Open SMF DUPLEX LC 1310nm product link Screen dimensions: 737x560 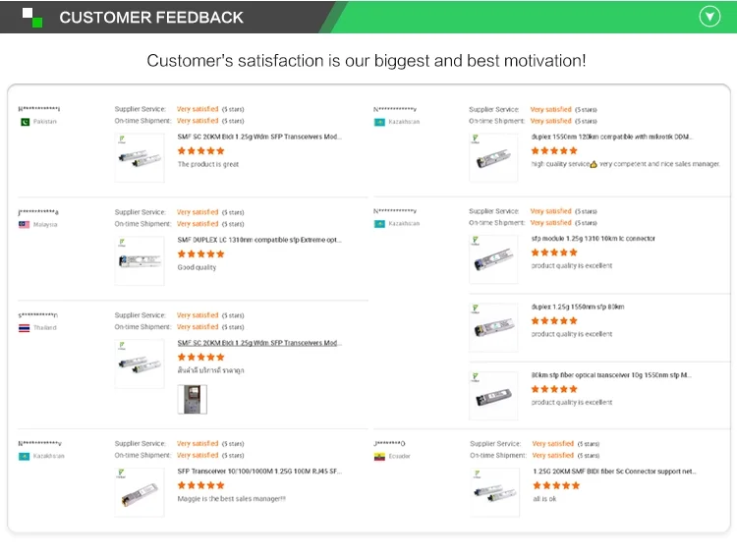click(259, 240)
